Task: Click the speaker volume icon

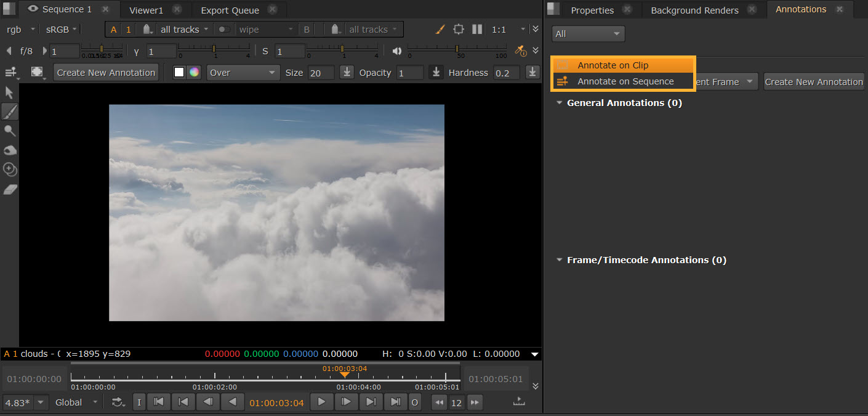Action: (x=397, y=51)
